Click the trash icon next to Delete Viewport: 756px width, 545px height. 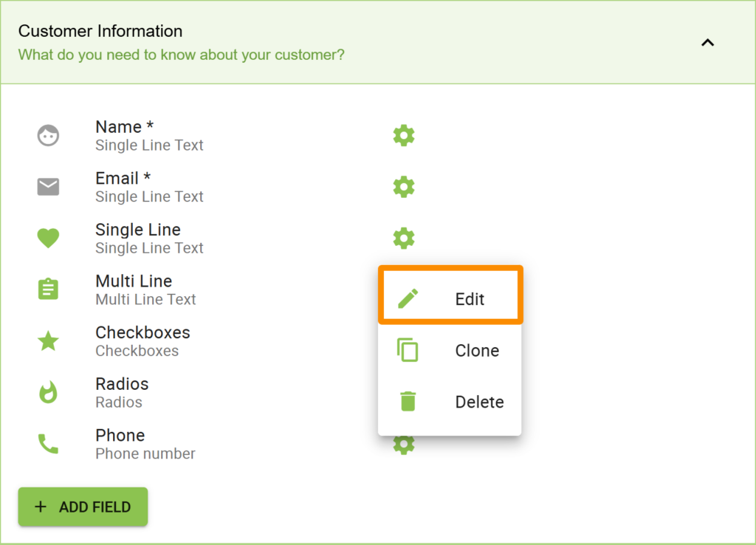[x=408, y=401]
